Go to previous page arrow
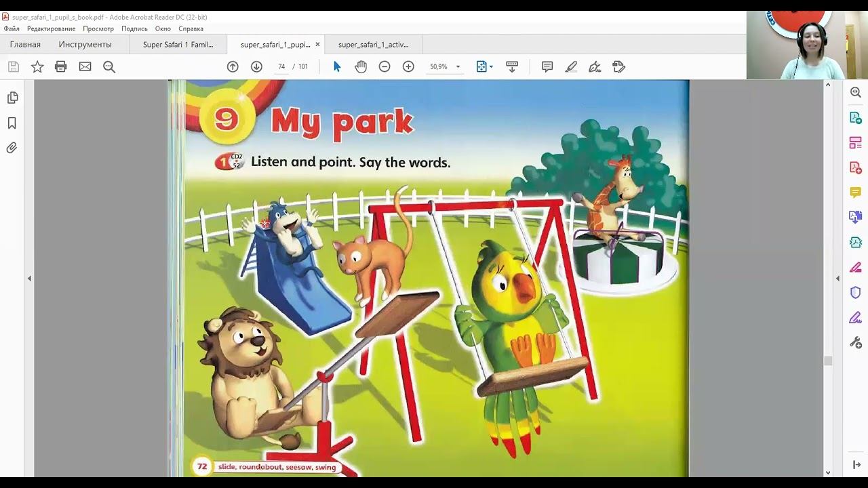 233,66
